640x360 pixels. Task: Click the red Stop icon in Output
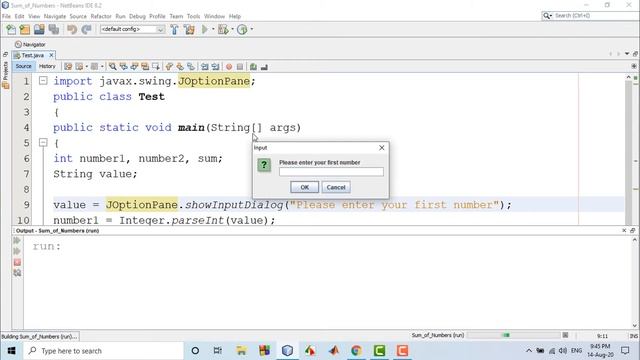[17, 262]
